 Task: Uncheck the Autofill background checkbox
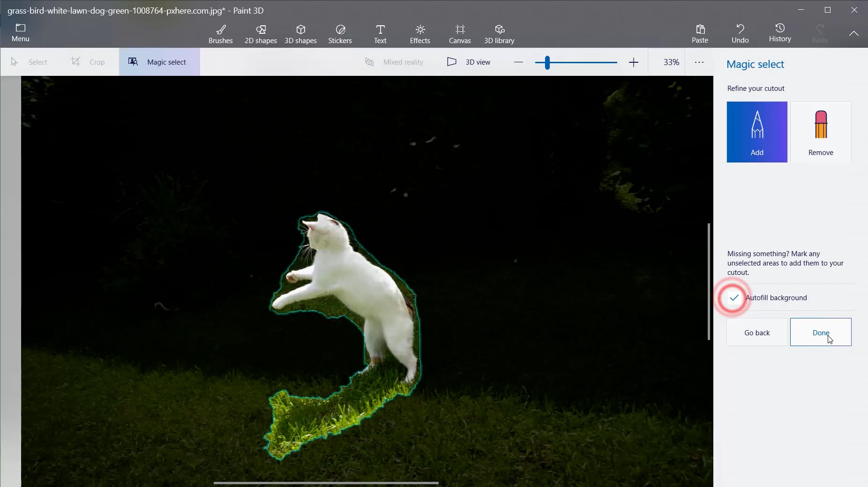734,298
